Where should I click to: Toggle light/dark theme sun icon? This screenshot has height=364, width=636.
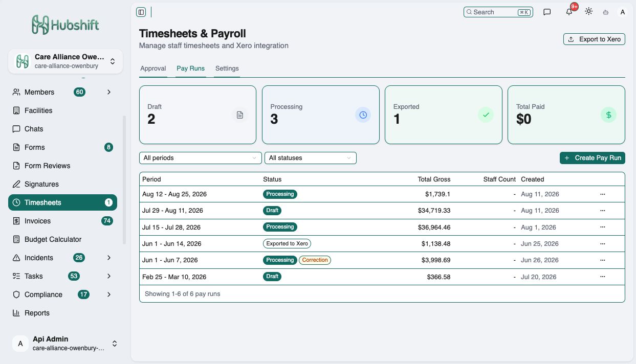tap(589, 12)
